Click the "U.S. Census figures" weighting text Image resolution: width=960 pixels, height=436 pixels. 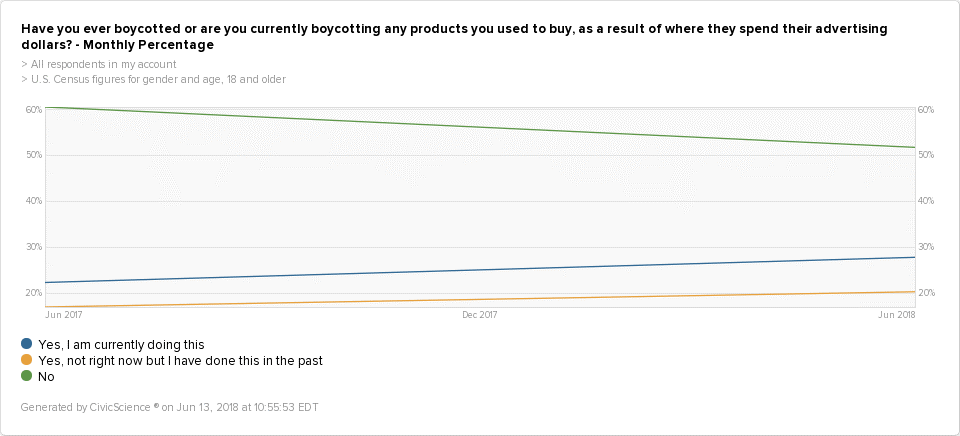pos(153,79)
